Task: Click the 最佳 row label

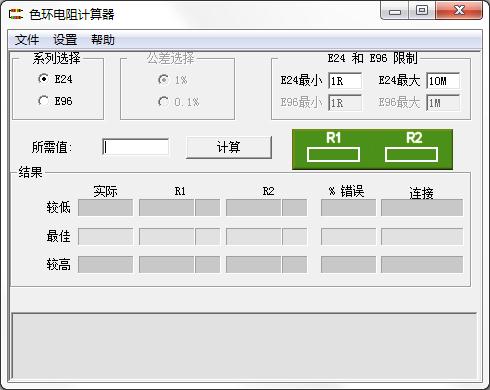Action: [59, 236]
